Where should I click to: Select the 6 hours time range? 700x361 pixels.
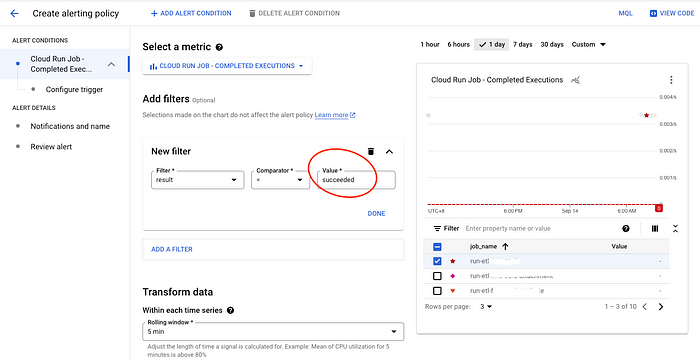pos(458,45)
